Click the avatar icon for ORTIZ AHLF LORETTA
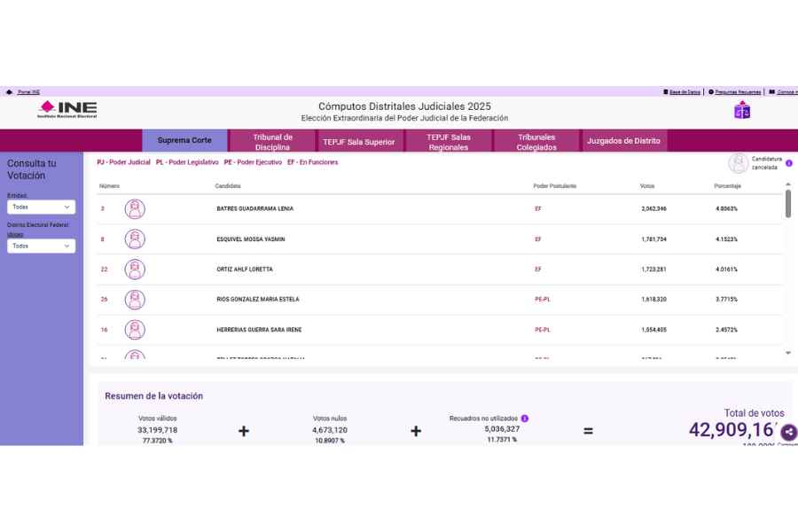The image size is (798, 532). coord(135,269)
